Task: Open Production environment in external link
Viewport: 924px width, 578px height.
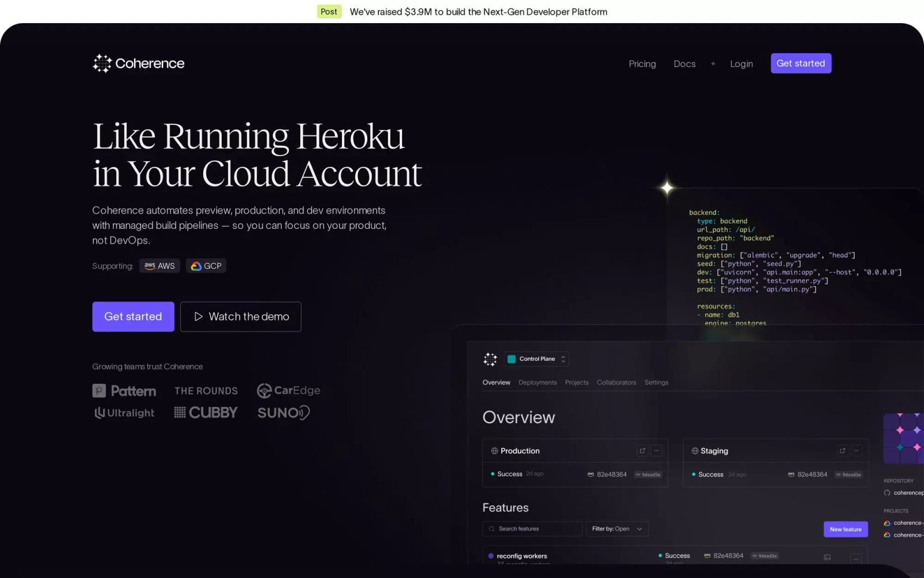Action: [x=642, y=451]
